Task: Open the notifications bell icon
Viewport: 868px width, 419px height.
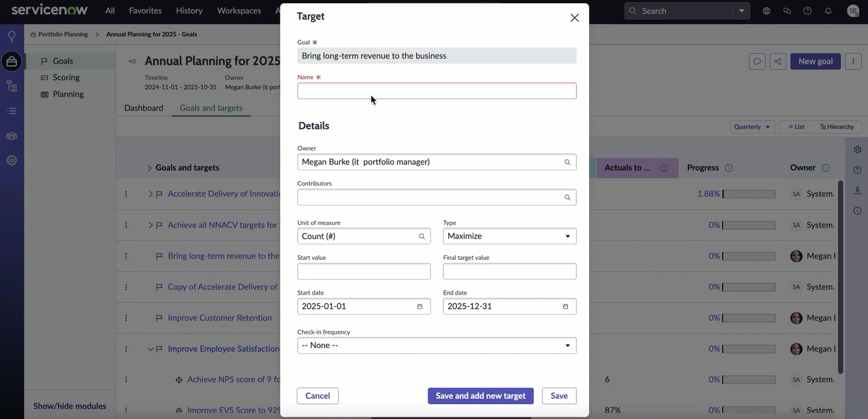Action: tap(828, 11)
